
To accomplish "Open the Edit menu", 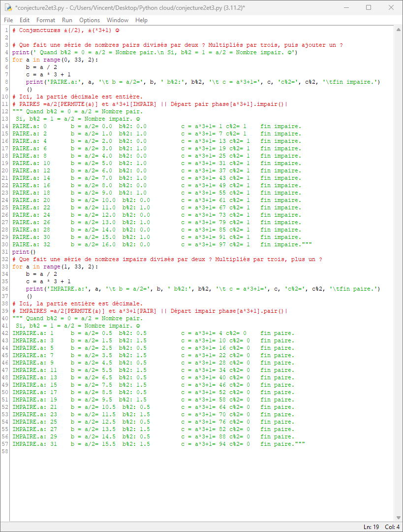I will click(x=25, y=20).
